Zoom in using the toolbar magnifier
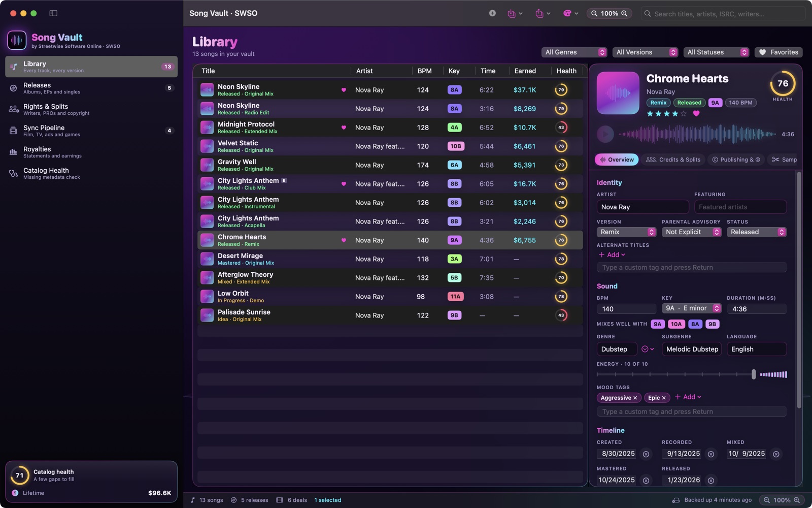 tap(625, 14)
